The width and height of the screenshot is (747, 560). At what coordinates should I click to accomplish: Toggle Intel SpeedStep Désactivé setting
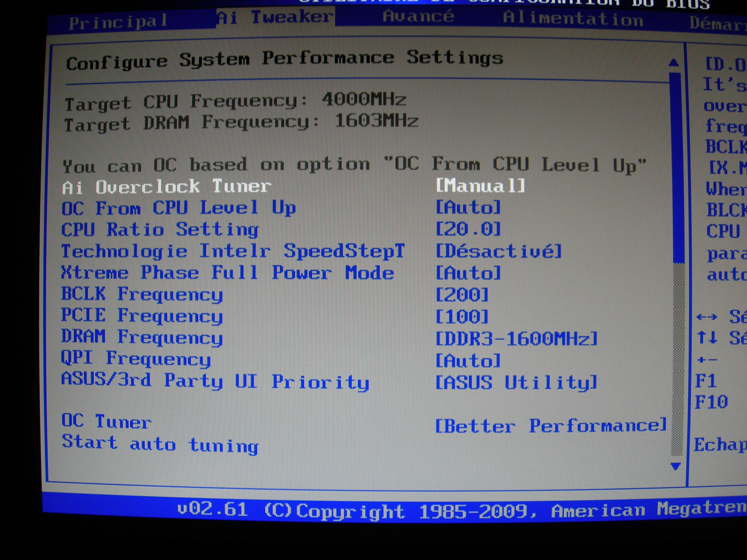pyautogui.click(x=498, y=251)
